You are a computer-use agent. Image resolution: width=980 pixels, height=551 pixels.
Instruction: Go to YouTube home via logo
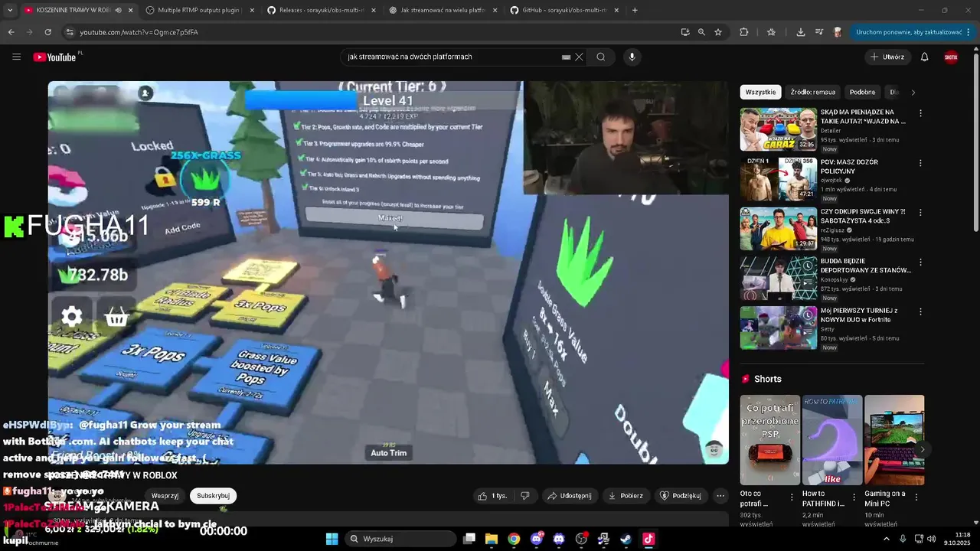(54, 57)
